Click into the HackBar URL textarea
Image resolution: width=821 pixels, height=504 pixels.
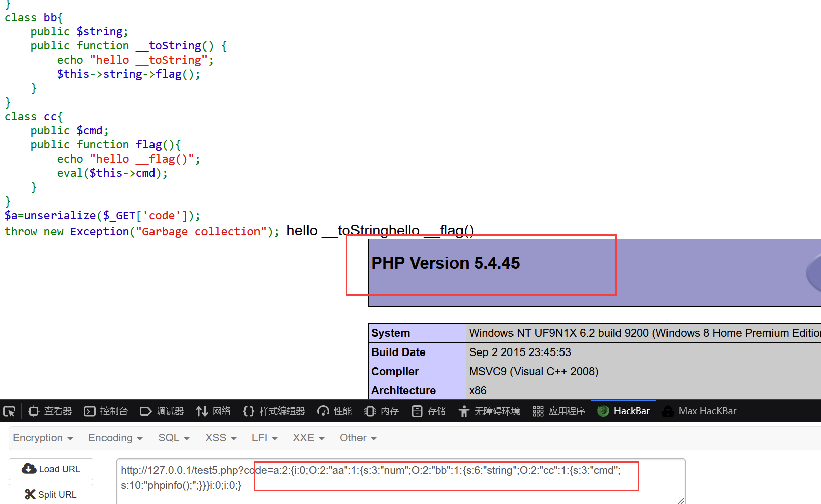tap(400, 481)
